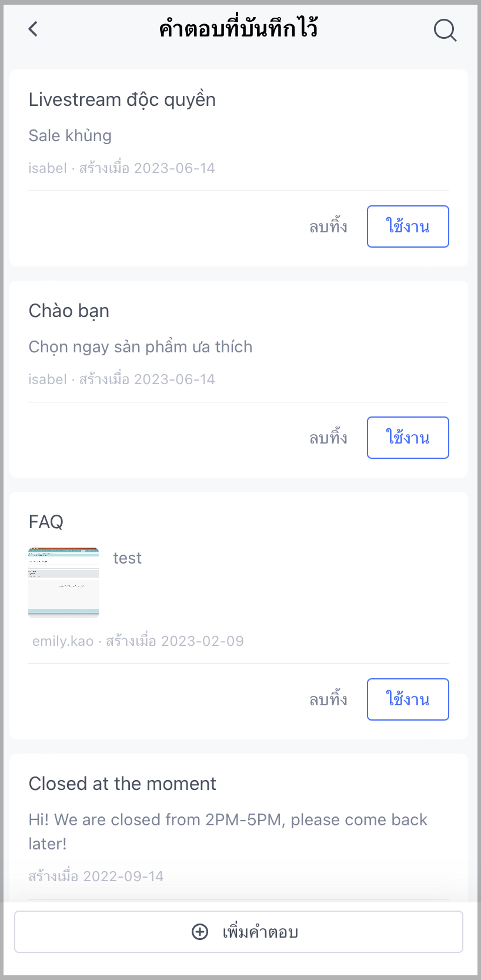
Task: Use the ใช้งาน button on Livestream độc quyền
Action: pyautogui.click(x=407, y=226)
